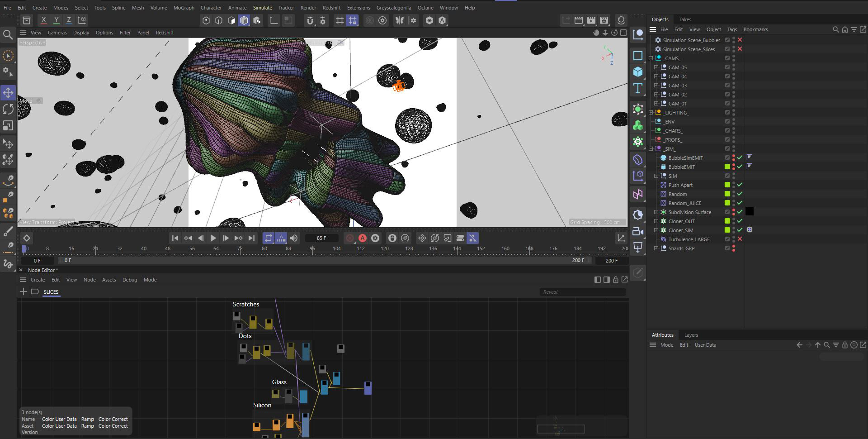This screenshot has width=868, height=439.
Task: Toggle the autokeying button
Action: [363, 238]
